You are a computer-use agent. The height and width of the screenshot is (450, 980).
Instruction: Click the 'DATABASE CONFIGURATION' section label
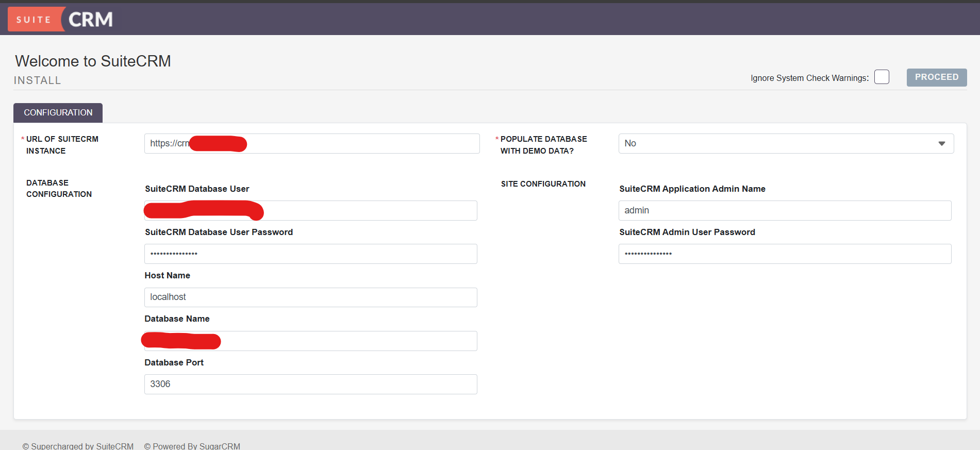[x=59, y=189]
